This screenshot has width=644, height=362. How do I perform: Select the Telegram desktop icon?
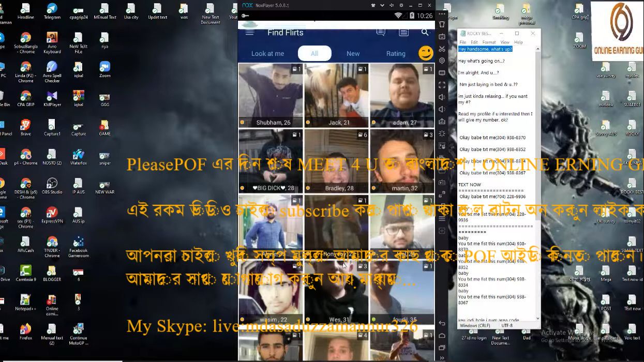(x=52, y=11)
